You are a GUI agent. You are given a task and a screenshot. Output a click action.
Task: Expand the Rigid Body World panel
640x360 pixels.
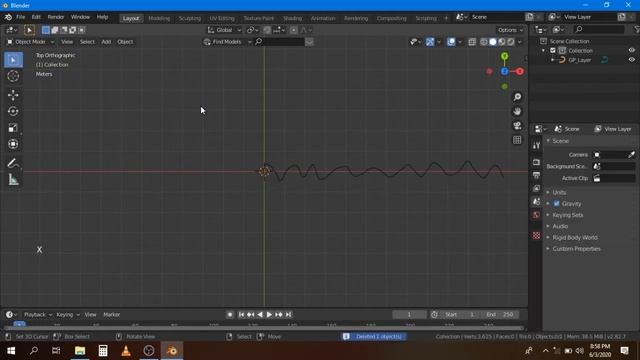[x=575, y=237]
